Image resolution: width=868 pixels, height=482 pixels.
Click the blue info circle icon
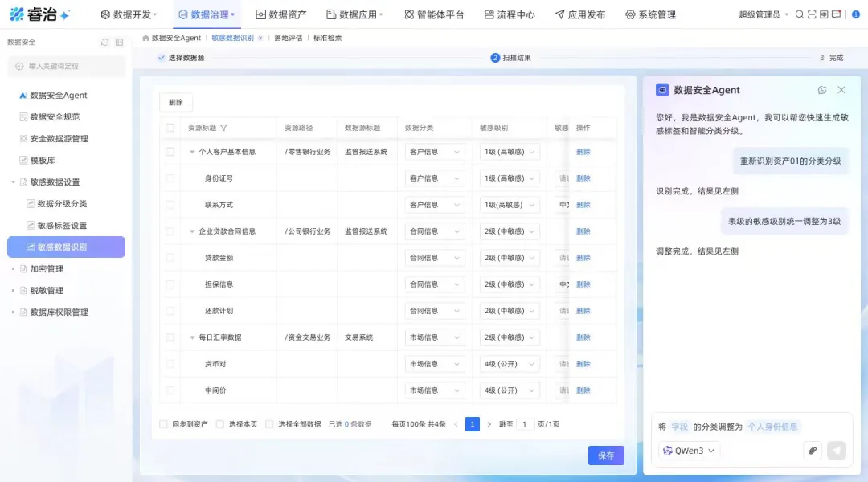click(x=856, y=14)
